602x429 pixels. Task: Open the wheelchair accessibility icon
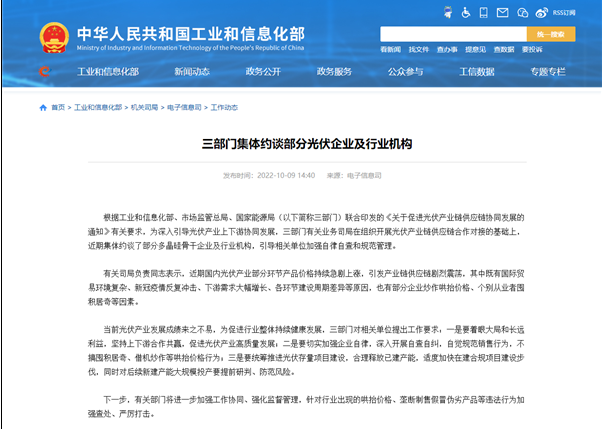click(x=466, y=13)
